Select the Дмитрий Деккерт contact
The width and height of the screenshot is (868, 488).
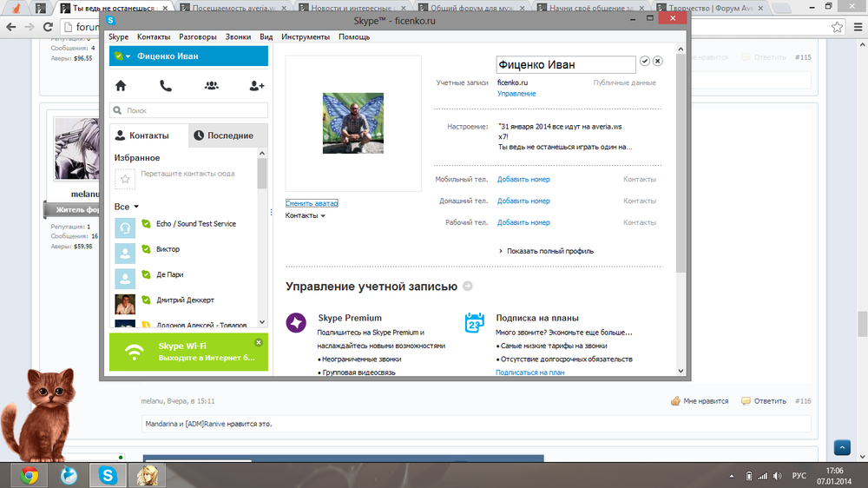tap(186, 300)
